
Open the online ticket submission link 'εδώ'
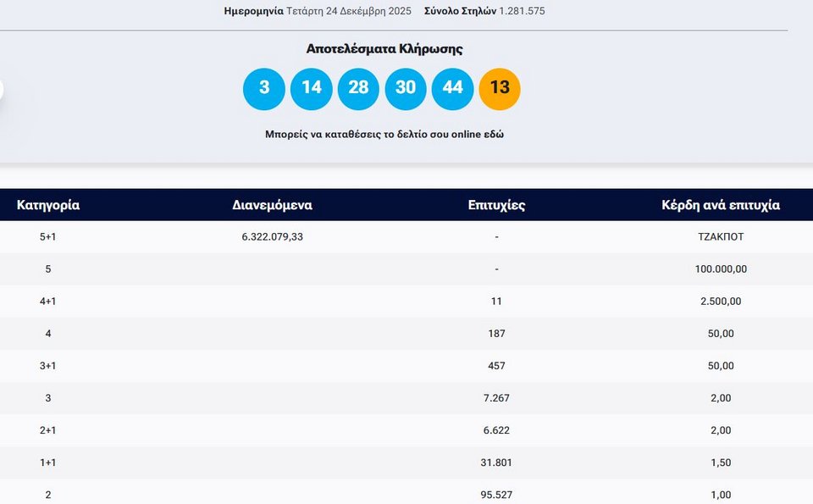pyautogui.click(x=493, y=135)
